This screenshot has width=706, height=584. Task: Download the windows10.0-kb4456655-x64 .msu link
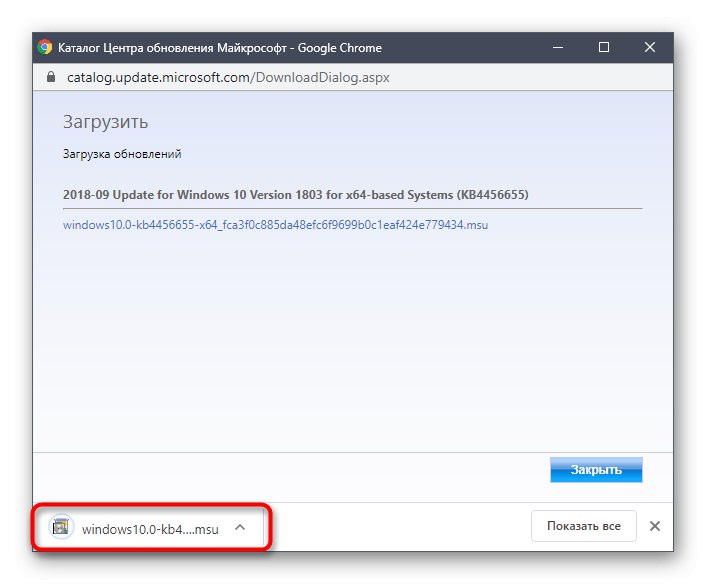click(275, 225)
